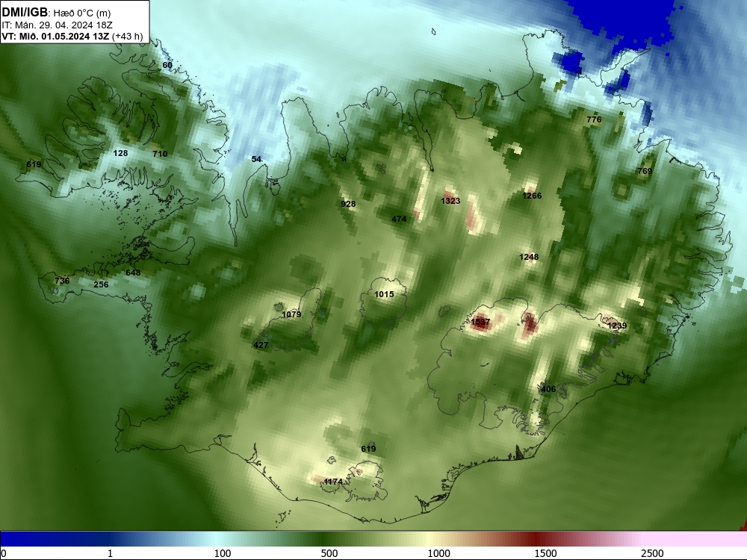The image size is (747, 560).
Task: Click the 648 map value
Action: 133,273
